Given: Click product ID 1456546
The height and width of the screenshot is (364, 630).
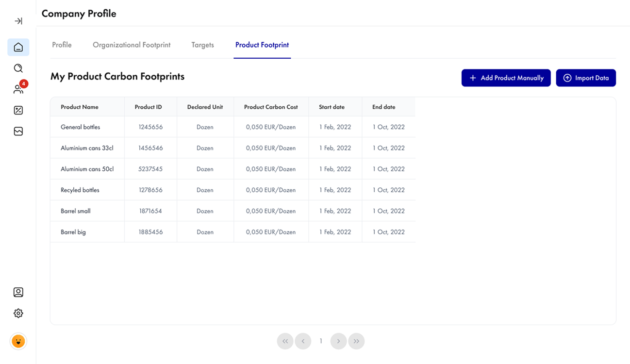Looking at the screenshot, I should click(150, 148).
